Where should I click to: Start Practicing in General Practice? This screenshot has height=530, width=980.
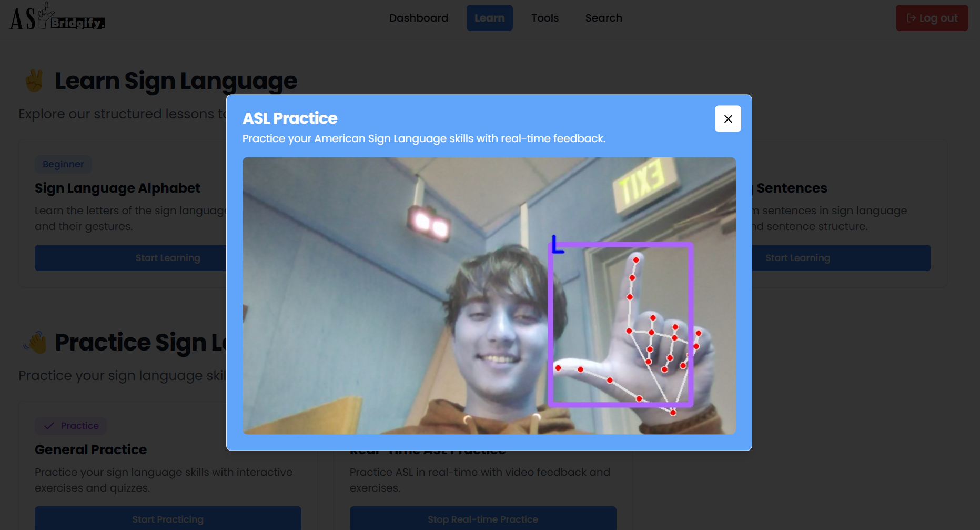click(168, 518)
